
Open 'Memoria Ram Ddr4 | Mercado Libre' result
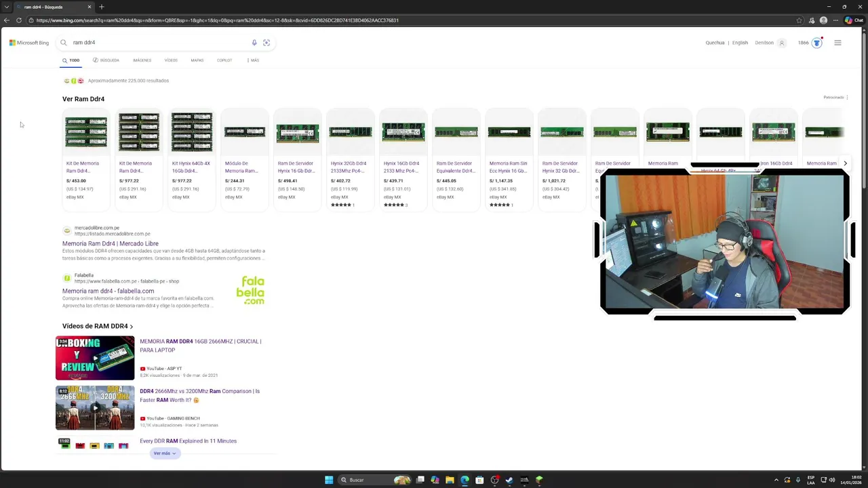(111, 243)
